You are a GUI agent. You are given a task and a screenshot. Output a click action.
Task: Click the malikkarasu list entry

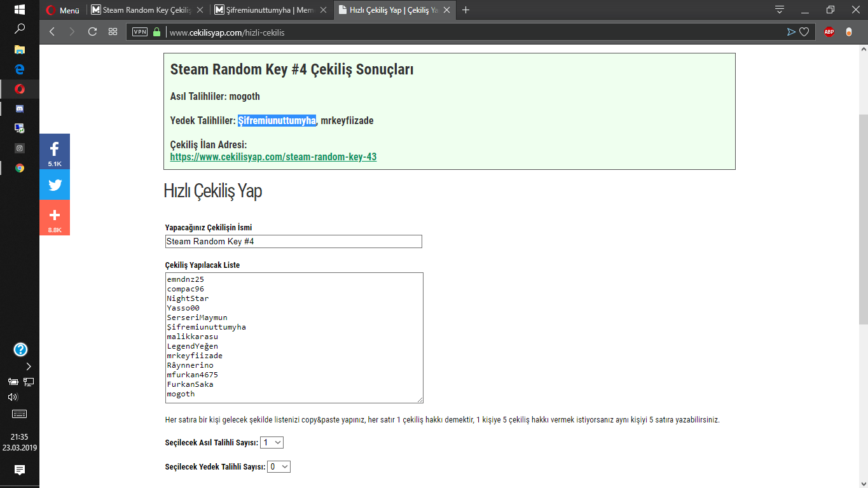click(193, 337)
